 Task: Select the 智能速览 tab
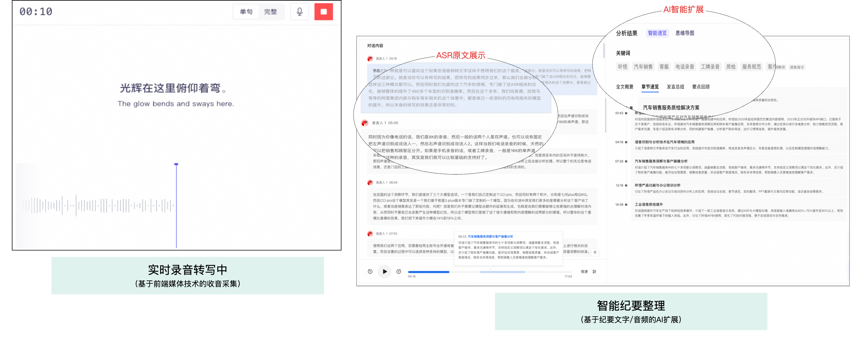[x=657, y=33]
